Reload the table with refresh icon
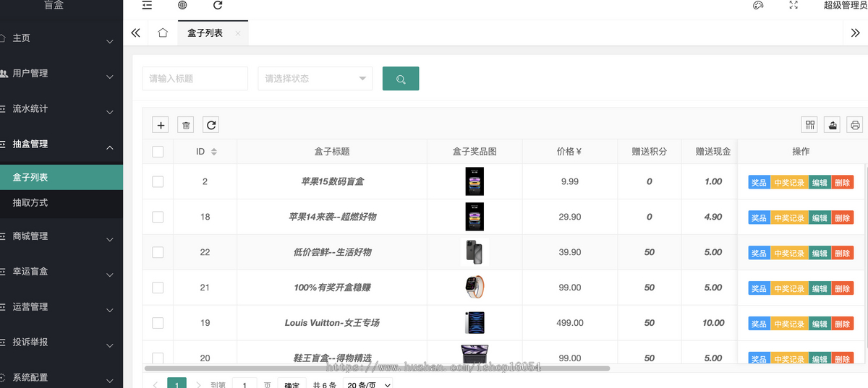868x388 pixels. click(x=211, y=125)
